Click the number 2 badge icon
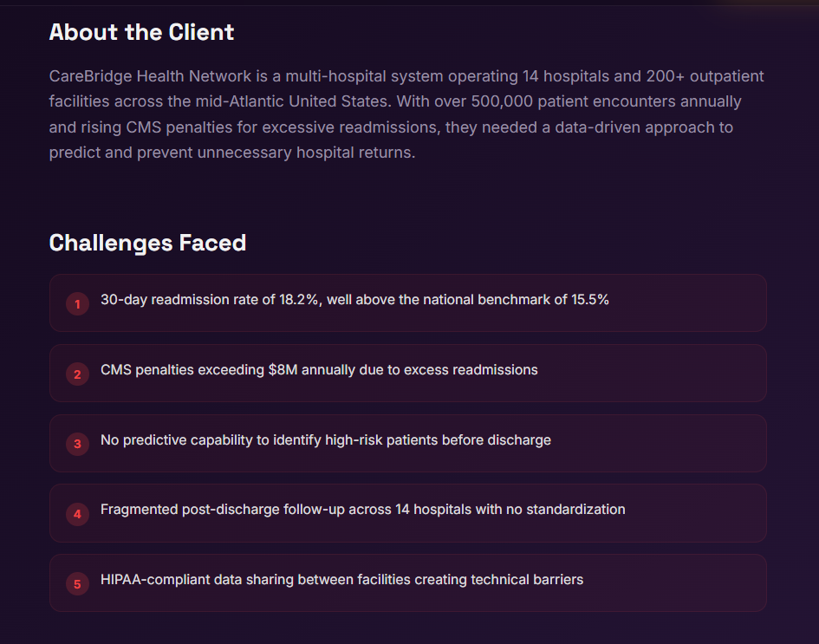The image size is (819, 644). (77, 374)
